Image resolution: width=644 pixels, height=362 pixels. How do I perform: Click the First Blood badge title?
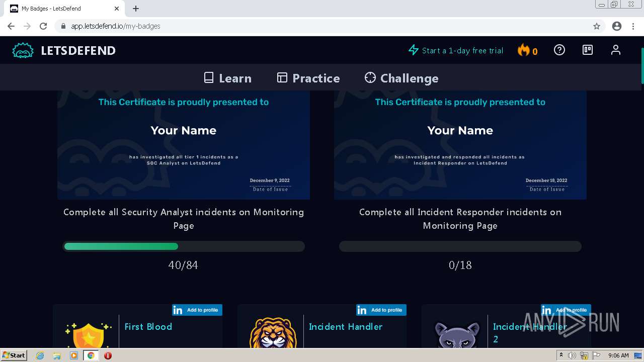click(x=148, y=326)
